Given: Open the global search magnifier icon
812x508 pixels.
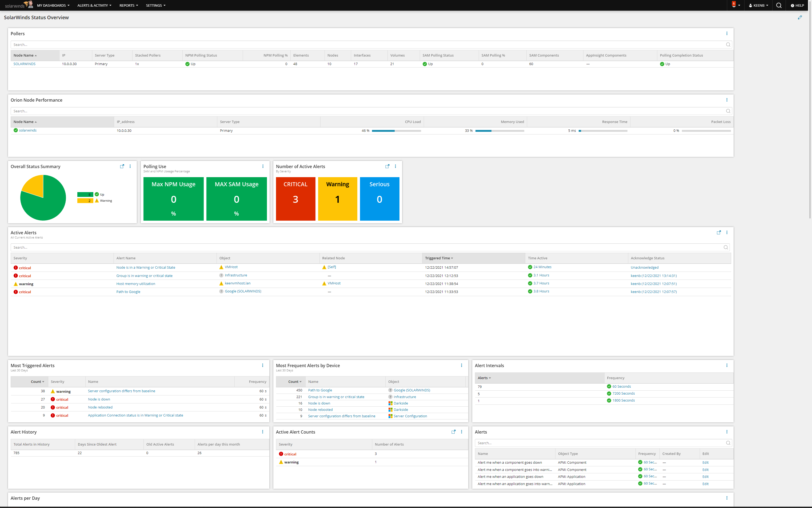Looking at the screenshot, I should click(779, 5).
